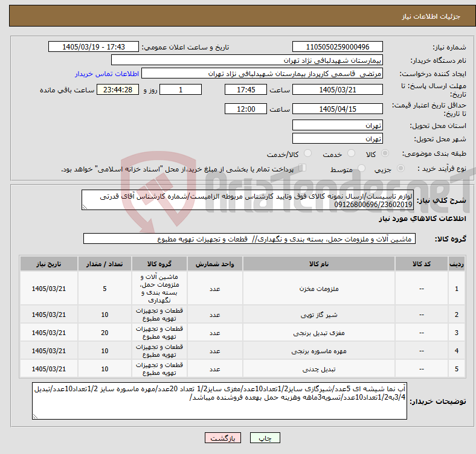Click the نام کالا column header
The width and height of the screenshot is (476, 454).
click(x=319, y=264)
